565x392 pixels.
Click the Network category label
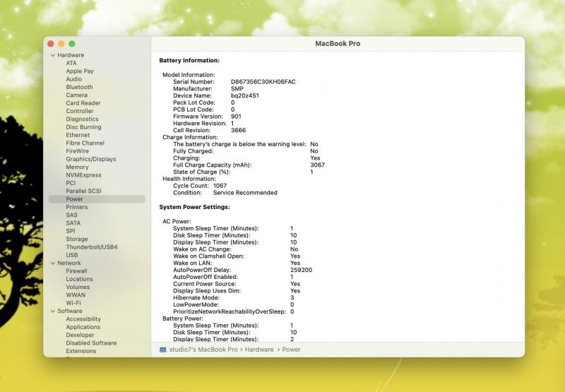tap(69, 263)
